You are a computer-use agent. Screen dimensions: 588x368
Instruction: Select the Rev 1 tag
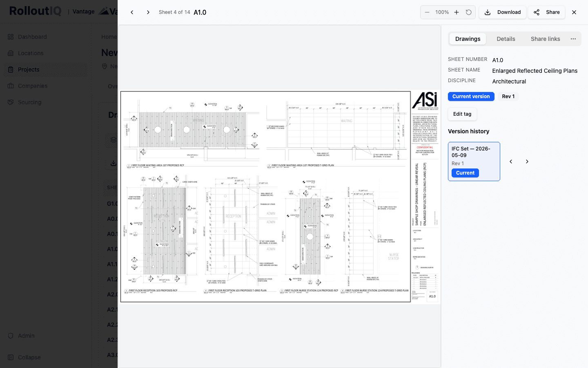point(508,96)
